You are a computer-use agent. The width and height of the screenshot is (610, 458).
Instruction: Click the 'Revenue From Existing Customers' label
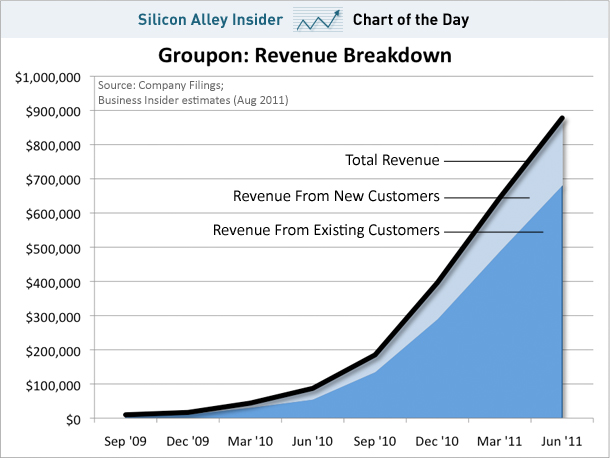pos(326,230)
